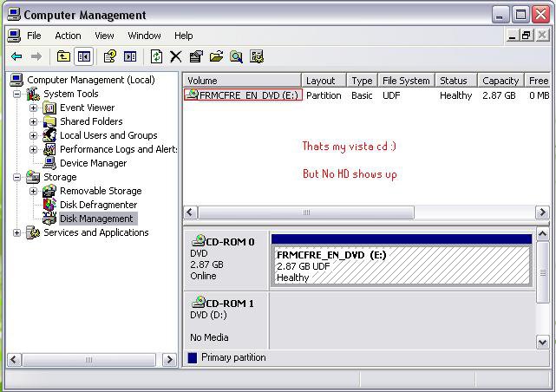Click the disk view scrollbar down arrow
Image resolution: width=556 pixels, height=392 pixels.
pyautogui.click(x=542, y=343)
